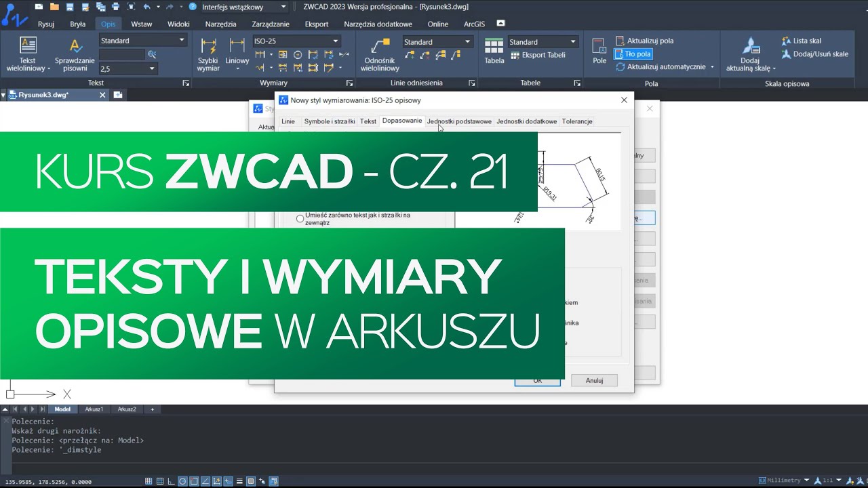Toggle object snap in the status bar
This screenshot has width=868, height=488.
coord(195,481)
